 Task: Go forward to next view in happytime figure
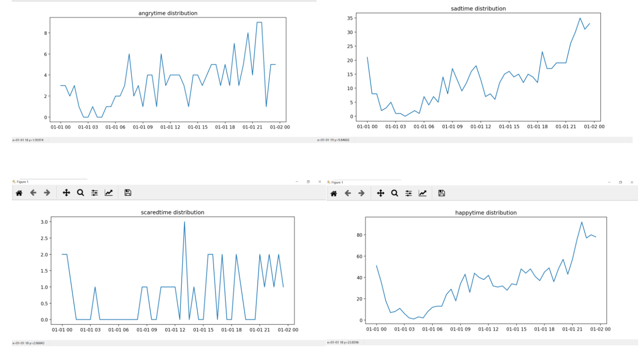tap(361, 193)
